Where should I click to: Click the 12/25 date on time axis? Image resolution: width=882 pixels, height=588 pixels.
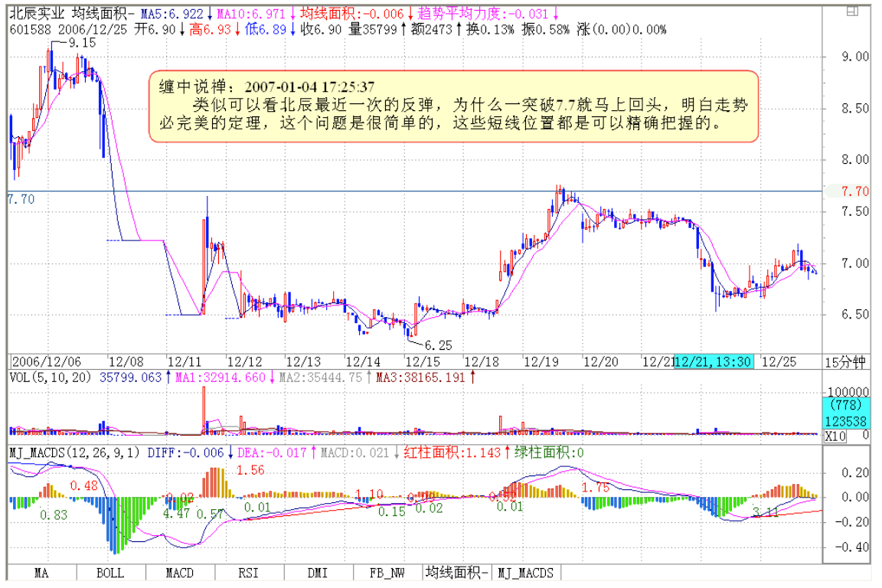[x=779, y=362]
